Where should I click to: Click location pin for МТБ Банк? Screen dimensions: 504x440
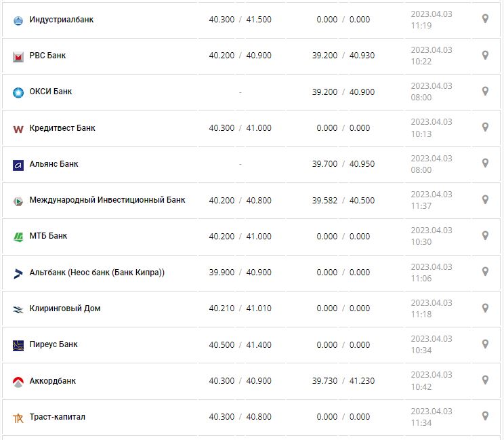(485, 235)
